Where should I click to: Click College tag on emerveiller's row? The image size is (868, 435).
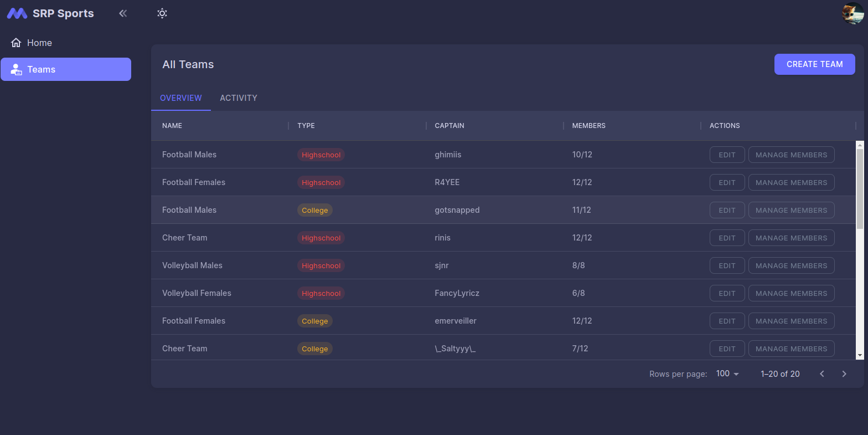(x=314, y=321)
